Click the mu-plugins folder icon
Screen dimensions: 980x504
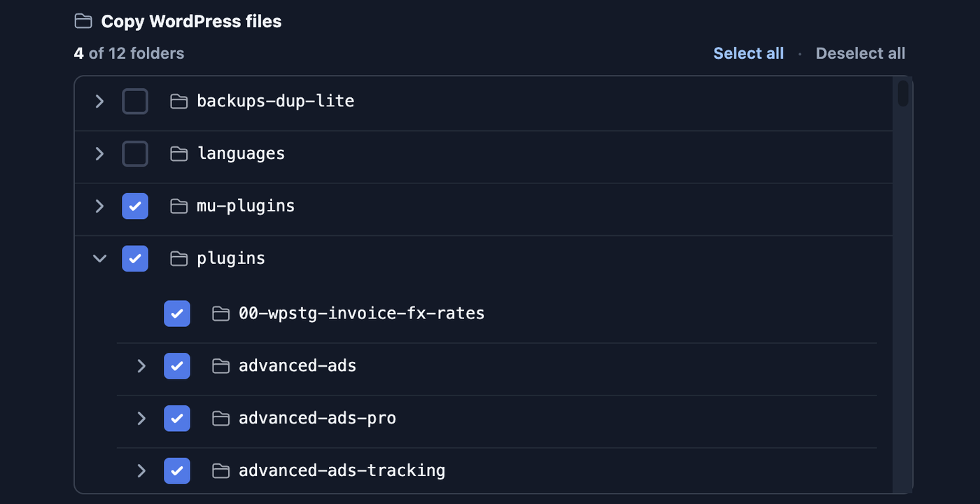coord(179,206)
